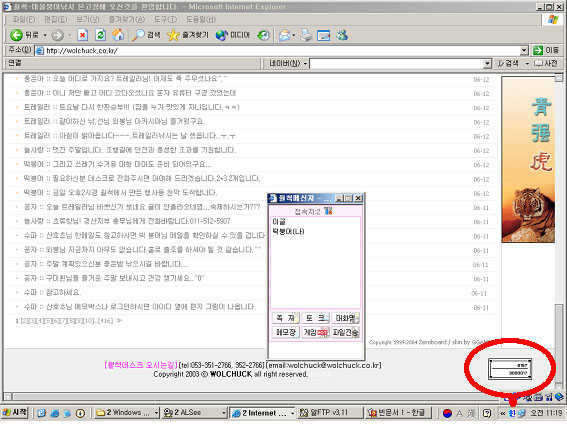This screenshot has width=567, height=425.
Task: Open the 도구(T) menu
Action: click(x=165, y=20)
